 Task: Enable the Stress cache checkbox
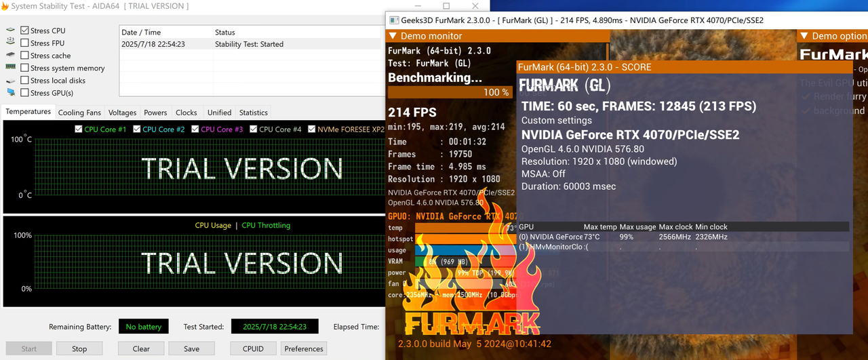(25, 56)
